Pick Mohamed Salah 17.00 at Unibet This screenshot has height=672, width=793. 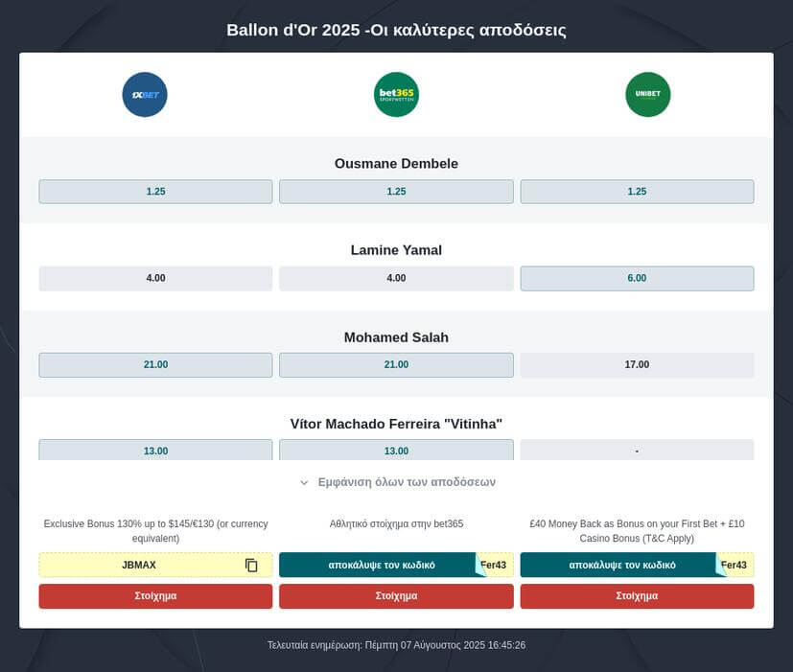point(637,364)
